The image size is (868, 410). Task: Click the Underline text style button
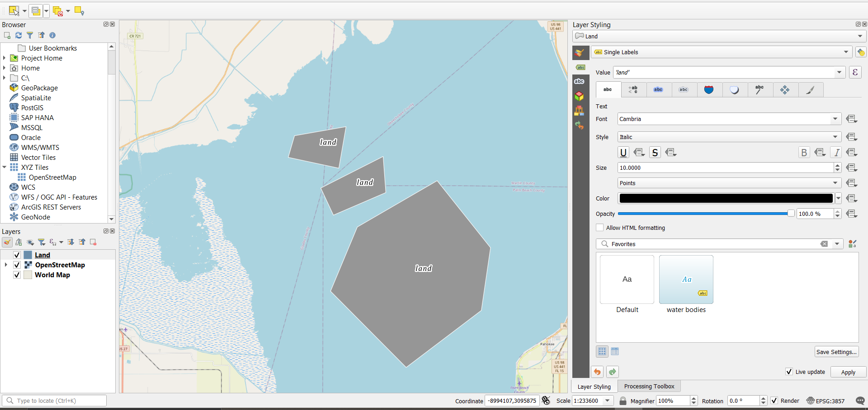click(x=623, y=153)
